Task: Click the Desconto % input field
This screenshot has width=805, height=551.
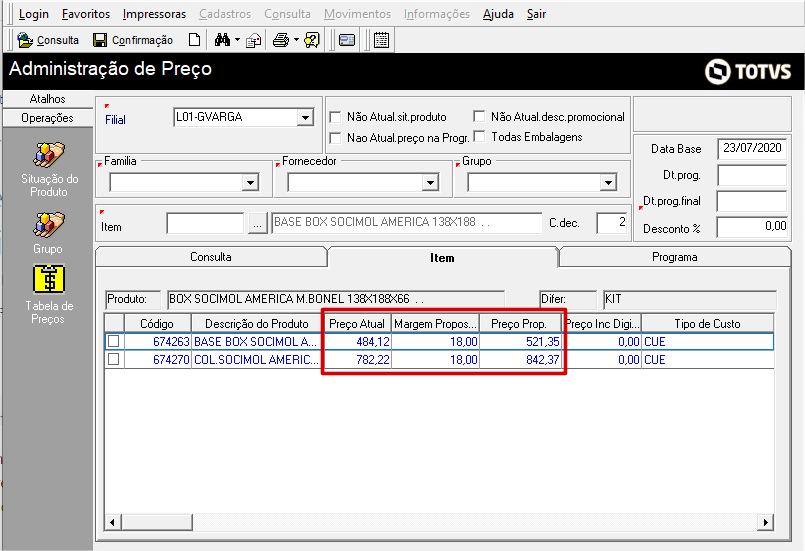Action: 752,226
